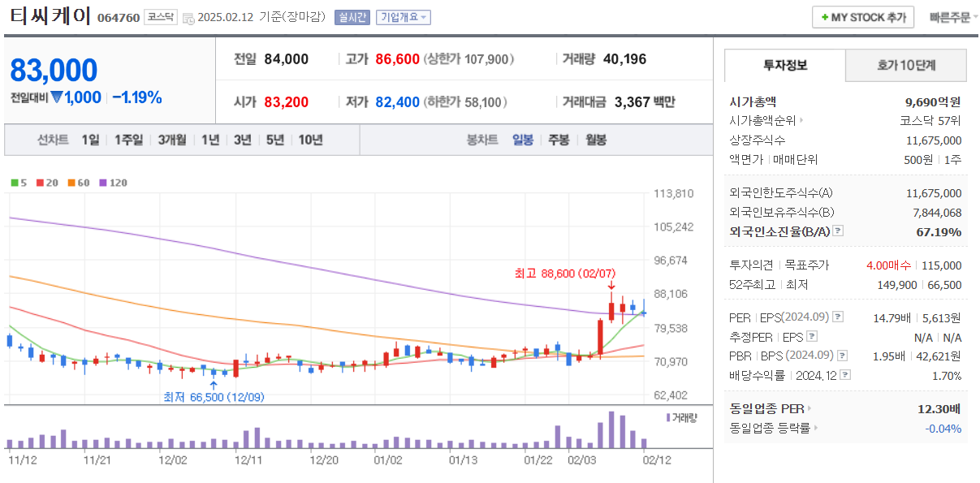Click the help icon next to 외국인소진율(B/A)

coord(839,231)
